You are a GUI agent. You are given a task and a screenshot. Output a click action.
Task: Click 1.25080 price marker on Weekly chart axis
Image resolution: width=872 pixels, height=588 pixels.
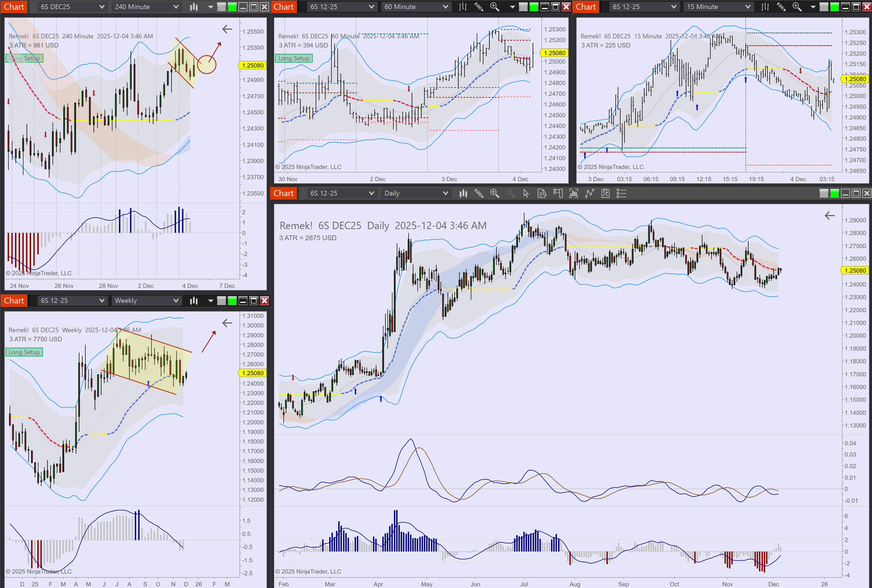(x=253, y=373)
